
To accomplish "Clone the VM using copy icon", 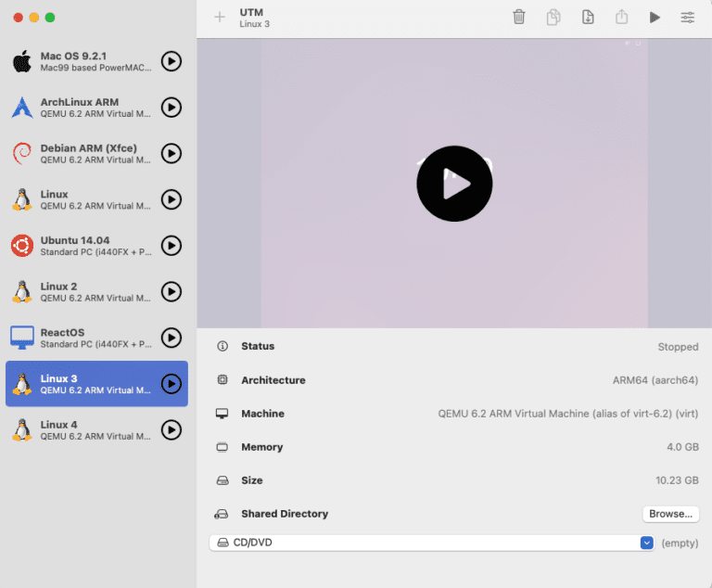I will (553, 17).
